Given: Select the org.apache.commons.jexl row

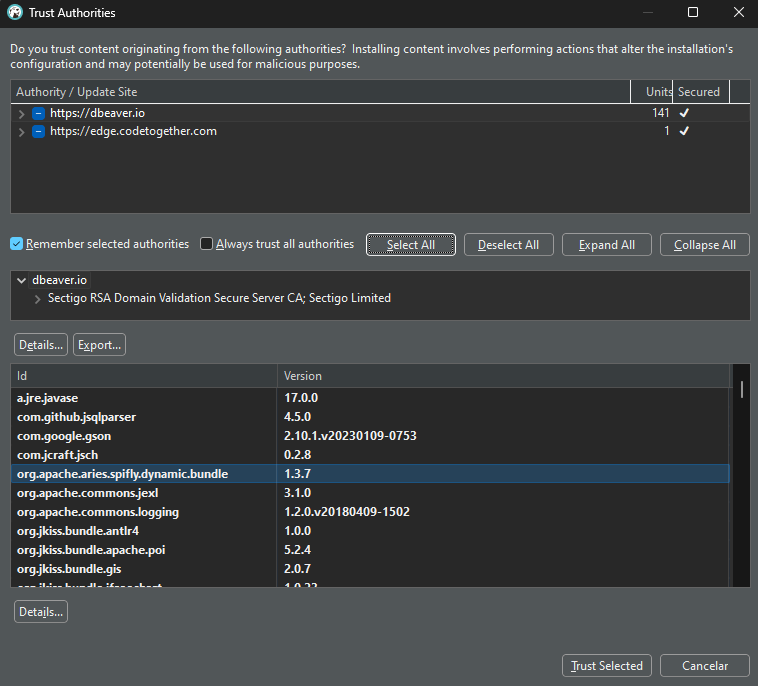Looking at the screenshot, I should pyautogui.click(x=370, y=493).
